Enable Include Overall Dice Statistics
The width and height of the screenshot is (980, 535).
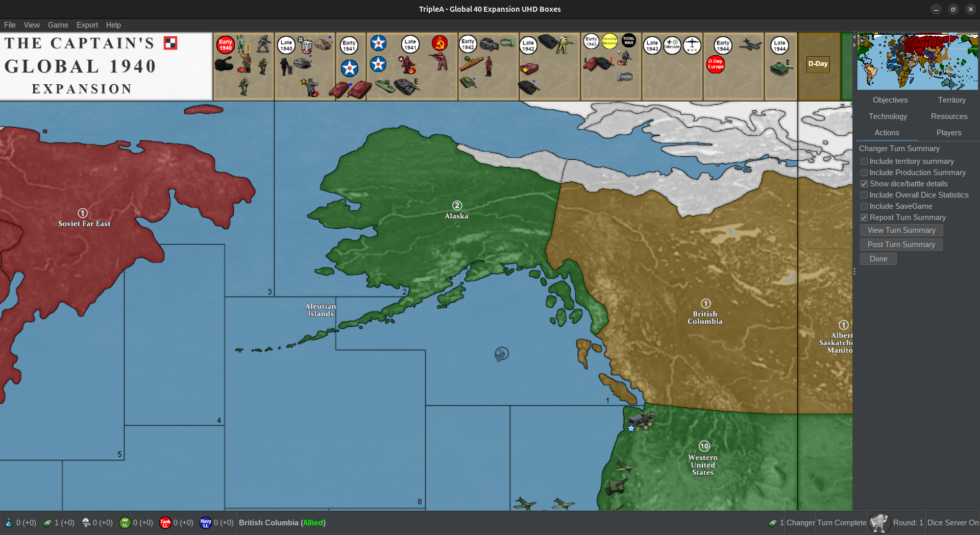[864, 195]
